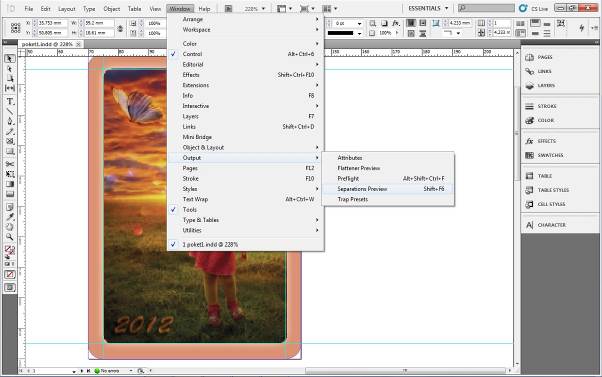This screenshot has height=377, width=602.
Task: Expand the Type & Tables submenu
Action: click(x=245, y=220)
